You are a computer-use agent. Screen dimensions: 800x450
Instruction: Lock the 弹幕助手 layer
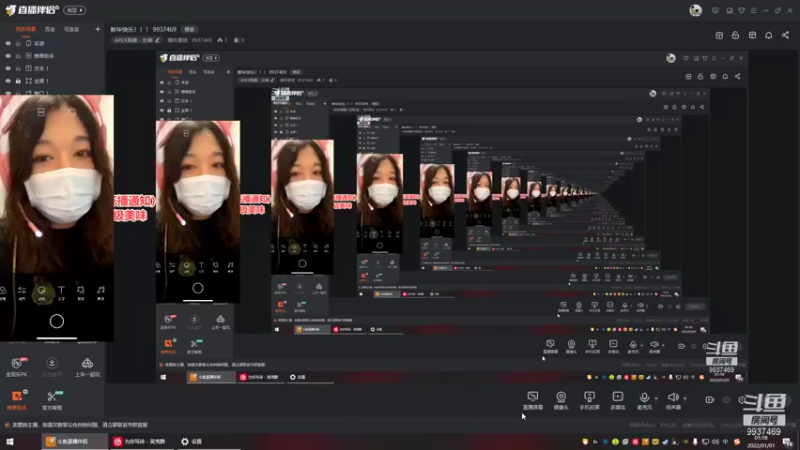18,56
